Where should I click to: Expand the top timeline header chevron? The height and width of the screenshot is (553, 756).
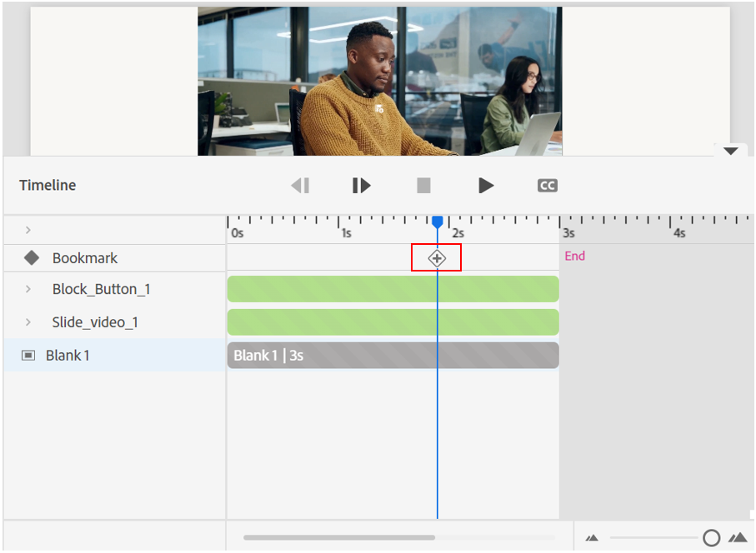[x=28, y=230]
